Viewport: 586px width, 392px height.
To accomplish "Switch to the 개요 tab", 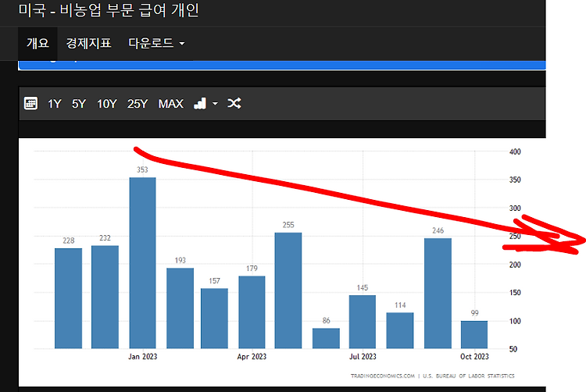I will [x=38, y=43].
